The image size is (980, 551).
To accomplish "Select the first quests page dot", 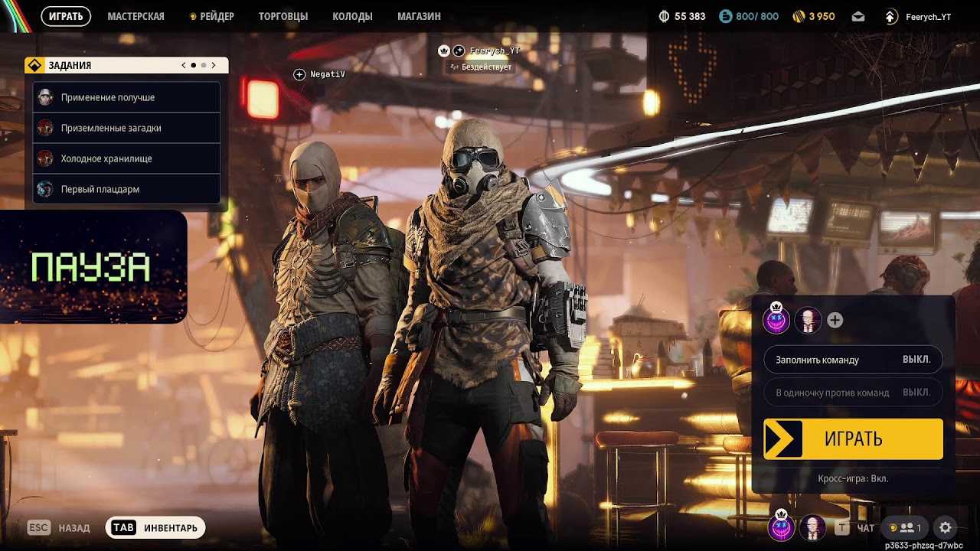I will (x=194, y=66).
